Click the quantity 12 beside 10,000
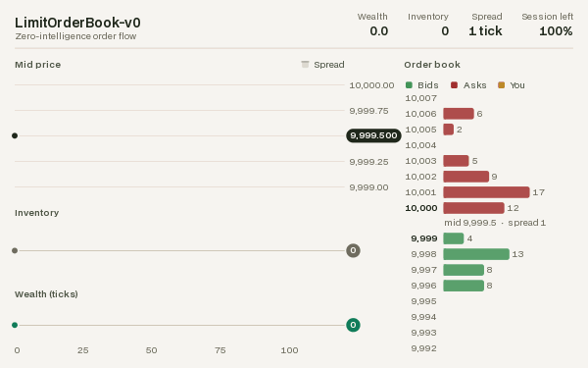The height and width of the screenshot is (368, 588). 513,208
